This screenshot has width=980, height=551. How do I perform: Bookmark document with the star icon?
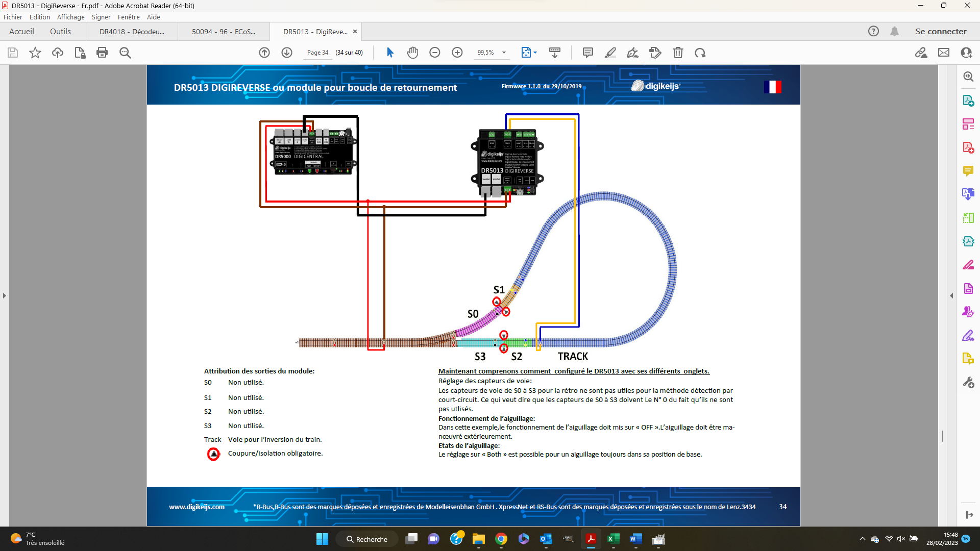(x=35, y=53)
